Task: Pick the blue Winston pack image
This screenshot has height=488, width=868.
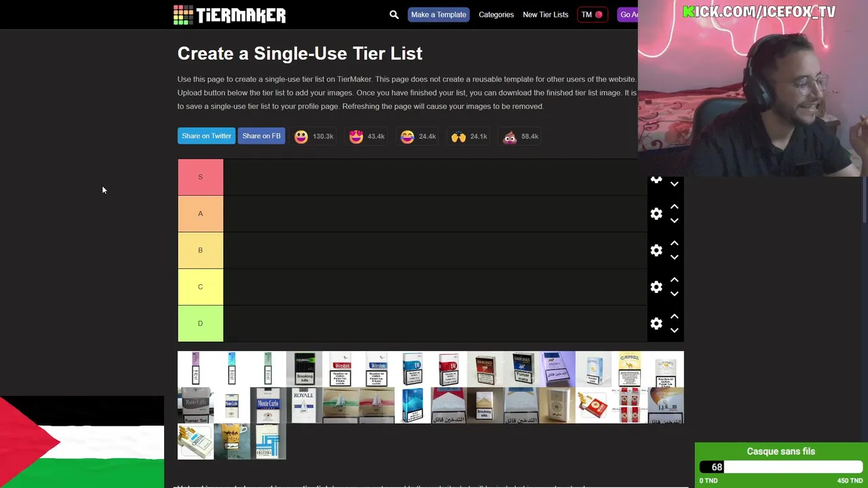Action: (376, 369)
